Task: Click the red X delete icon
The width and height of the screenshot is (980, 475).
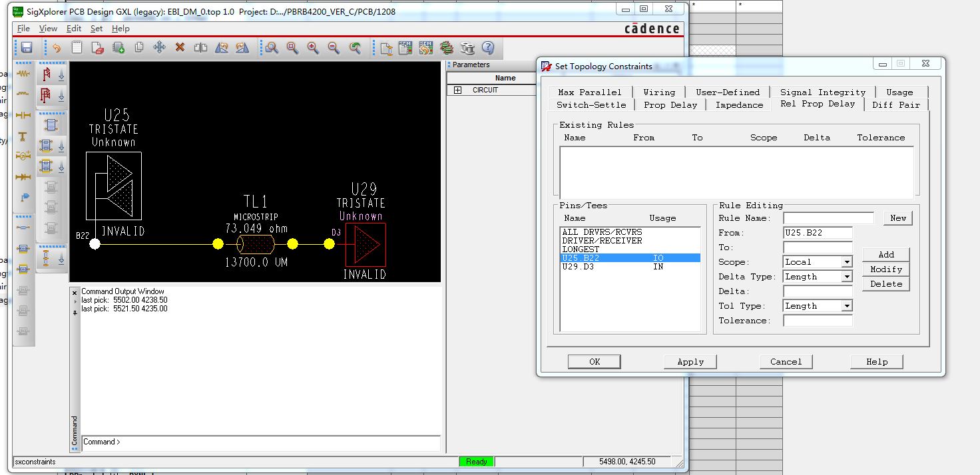Action: 180,47
